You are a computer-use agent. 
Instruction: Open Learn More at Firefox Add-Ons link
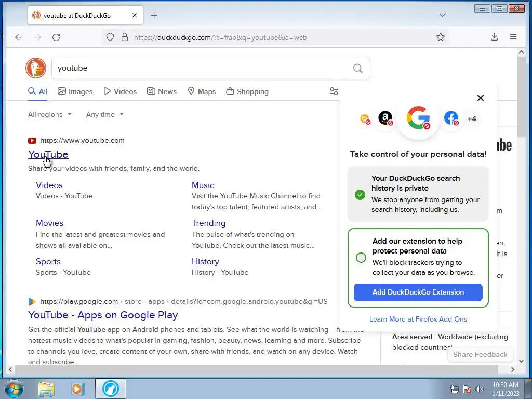418,320
